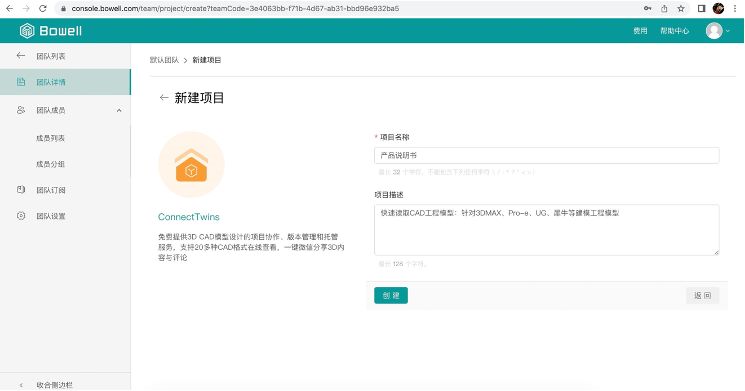
Task: Open the browser share icon
Action: point(664,9)
